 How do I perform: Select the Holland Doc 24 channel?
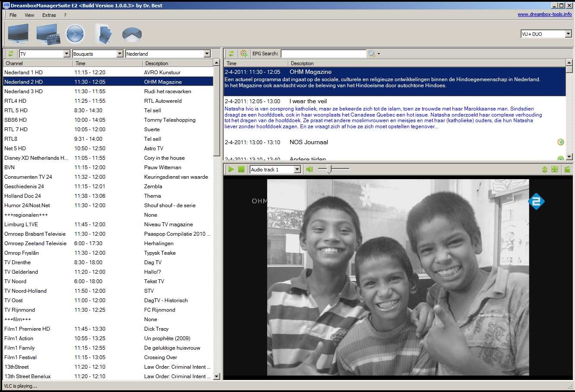click(x=108, y=196)
